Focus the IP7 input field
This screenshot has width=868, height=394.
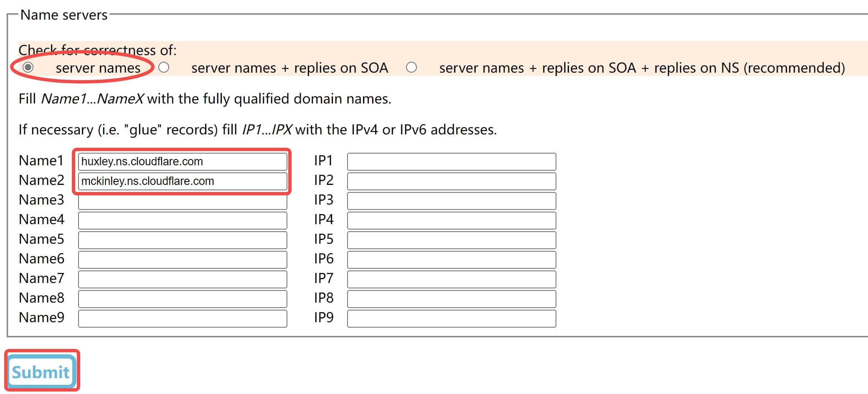[451, 279]
